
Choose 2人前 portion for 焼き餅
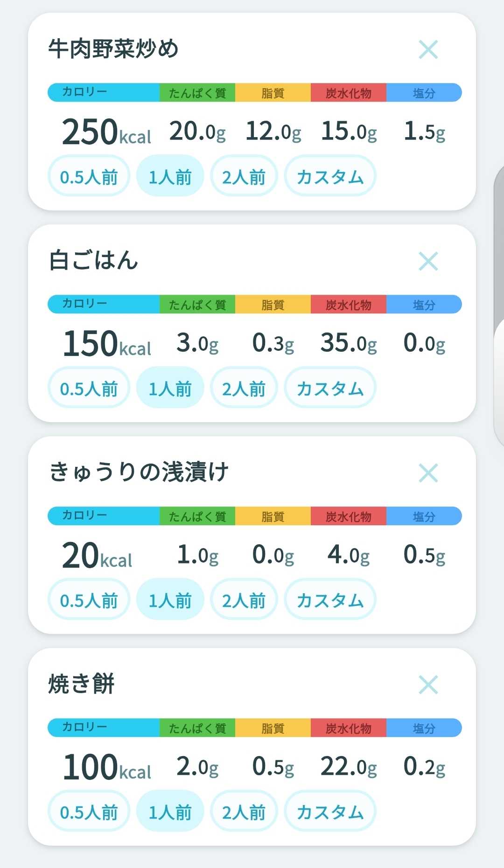[x=244, y=811]
